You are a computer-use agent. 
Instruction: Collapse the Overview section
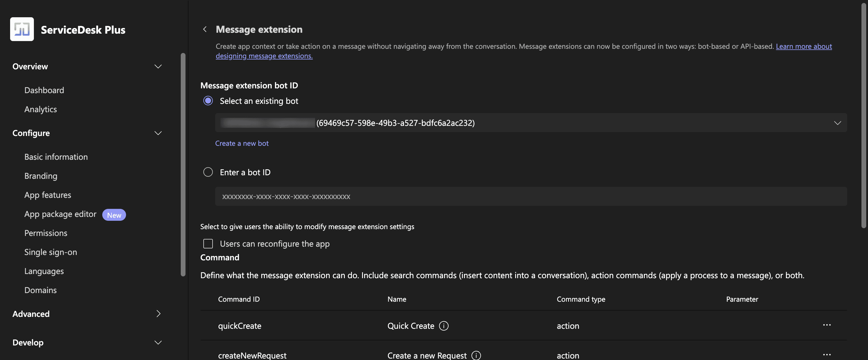(158, 66)
